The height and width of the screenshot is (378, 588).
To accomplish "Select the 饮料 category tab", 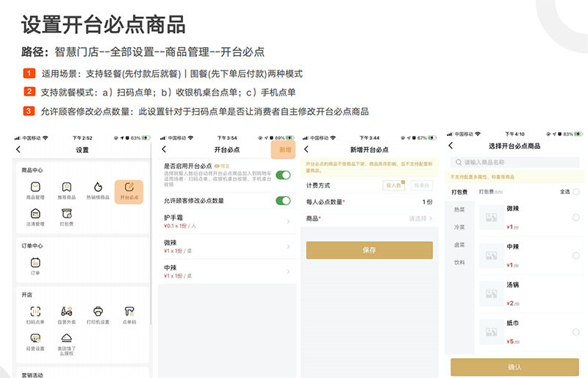I will (x=459, y=263).
